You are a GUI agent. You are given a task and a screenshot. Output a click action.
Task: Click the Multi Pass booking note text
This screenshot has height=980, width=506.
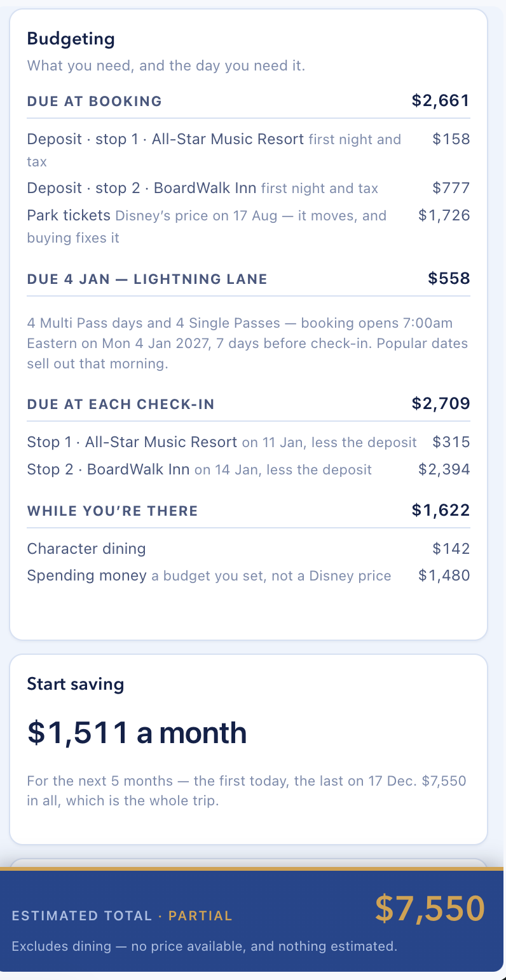[247, 344]
